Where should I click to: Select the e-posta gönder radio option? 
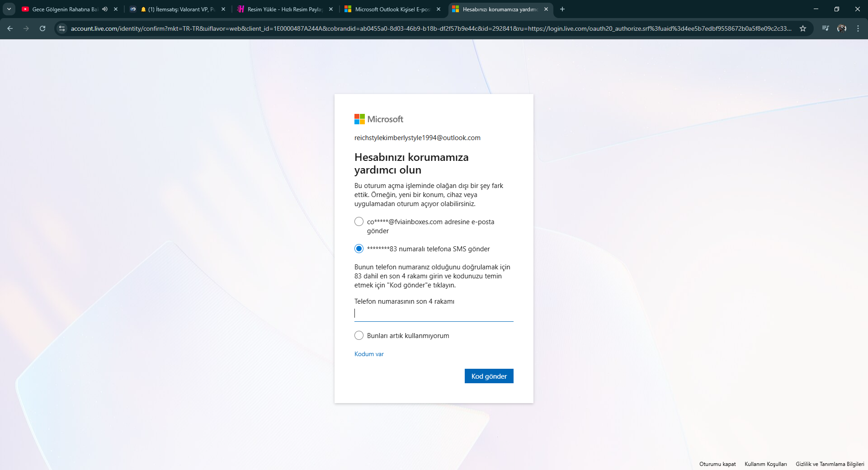(x=359, y=221)
